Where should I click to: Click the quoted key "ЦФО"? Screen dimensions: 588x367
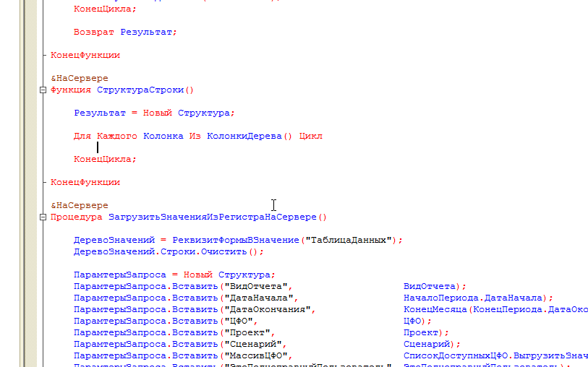[x=239, y=321]
